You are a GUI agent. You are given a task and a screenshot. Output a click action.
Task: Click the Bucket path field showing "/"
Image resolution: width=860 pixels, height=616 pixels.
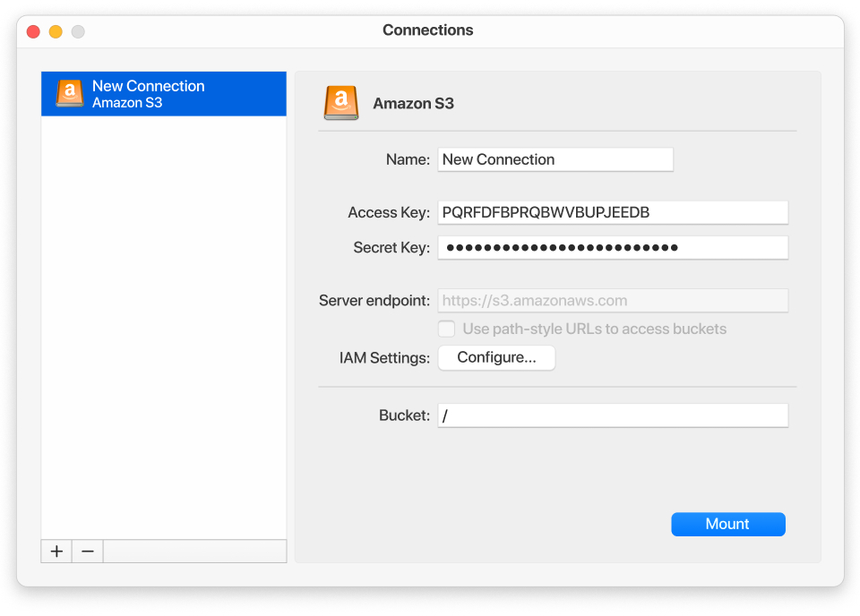(x=613, y=415)
